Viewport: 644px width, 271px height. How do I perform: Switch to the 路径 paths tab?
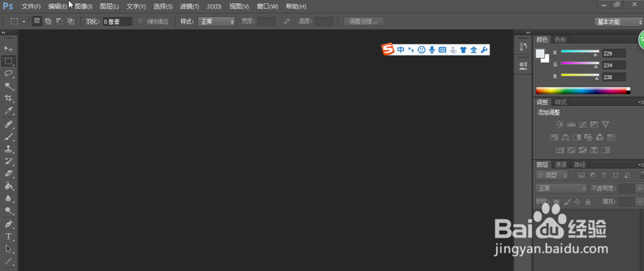tap(580, 165)
